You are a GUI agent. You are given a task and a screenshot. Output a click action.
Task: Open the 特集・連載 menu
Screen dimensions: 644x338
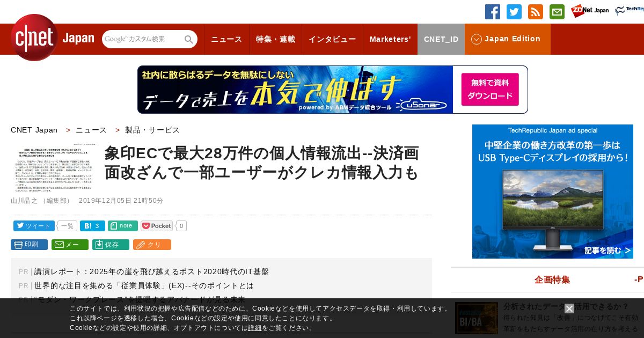coord(275,39)
